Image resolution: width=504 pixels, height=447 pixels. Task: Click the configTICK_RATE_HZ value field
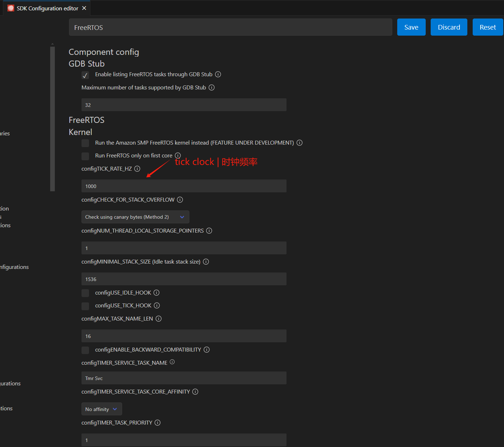point(184,186)
